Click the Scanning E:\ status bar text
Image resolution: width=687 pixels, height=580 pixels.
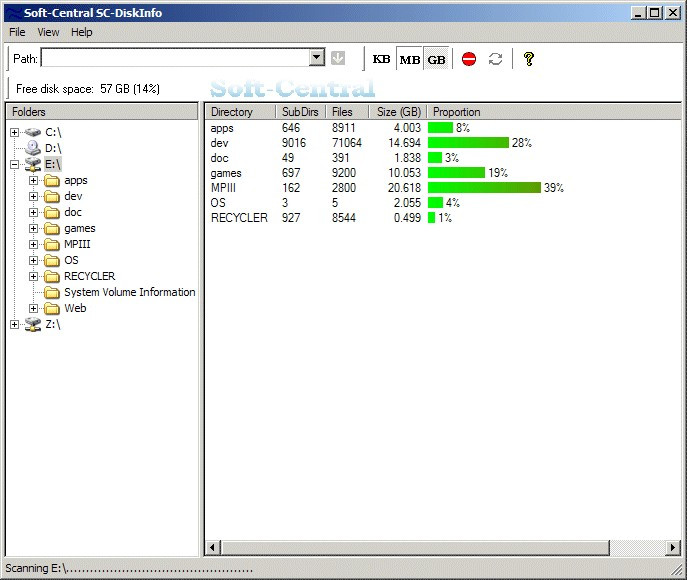tap(129, 568)
